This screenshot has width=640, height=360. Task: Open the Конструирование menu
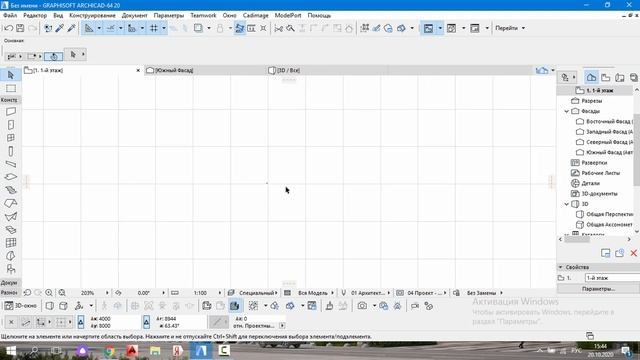(x=92, y=16)
